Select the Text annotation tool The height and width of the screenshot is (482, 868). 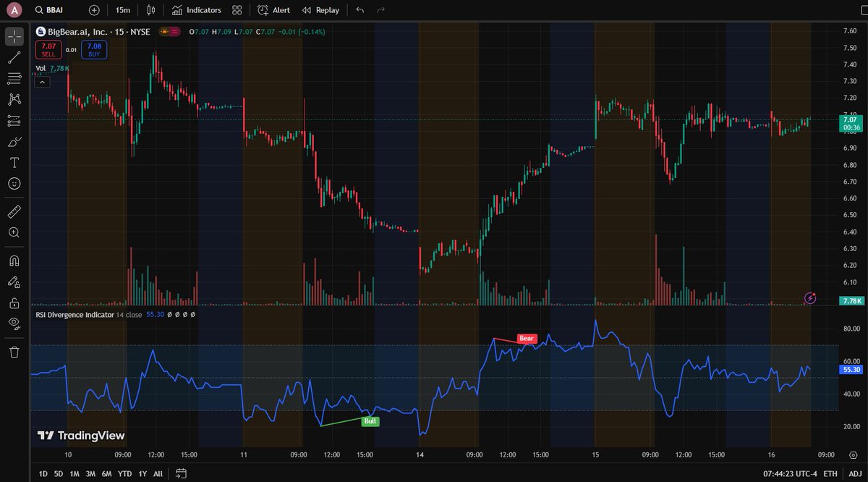coord(14,162)
